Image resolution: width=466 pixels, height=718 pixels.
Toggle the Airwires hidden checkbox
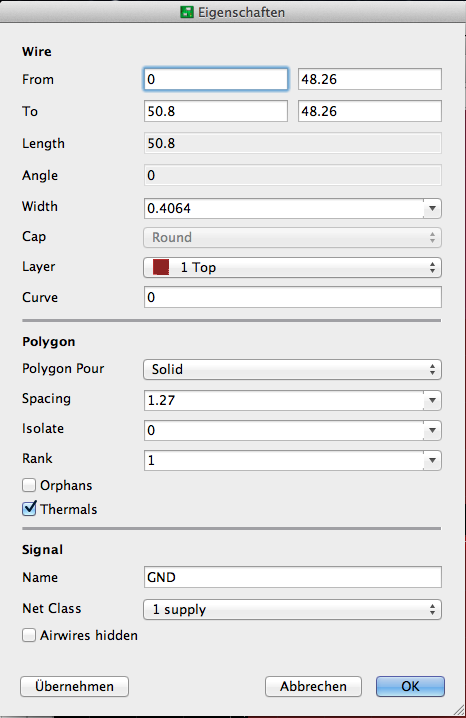29,635
